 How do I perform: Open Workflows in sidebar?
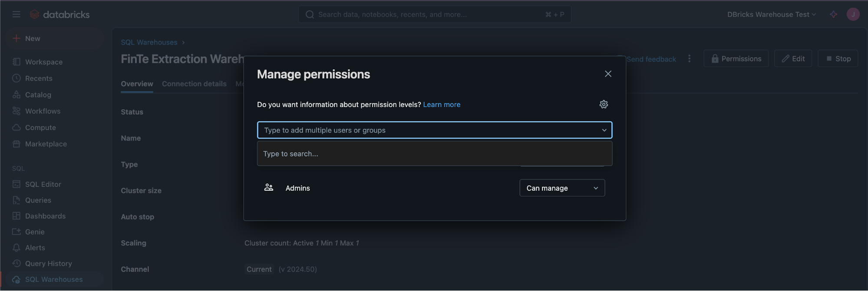point(43,111)
